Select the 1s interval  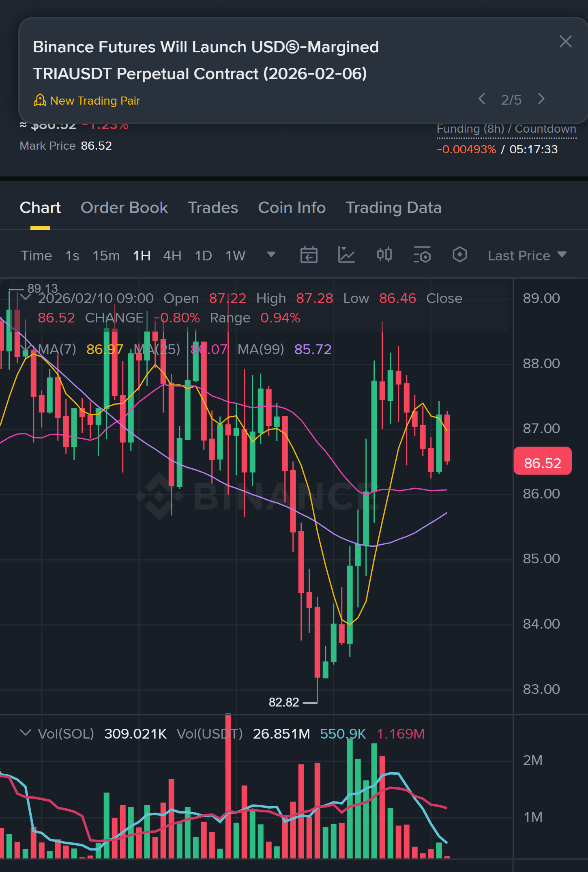coord(72,256)
